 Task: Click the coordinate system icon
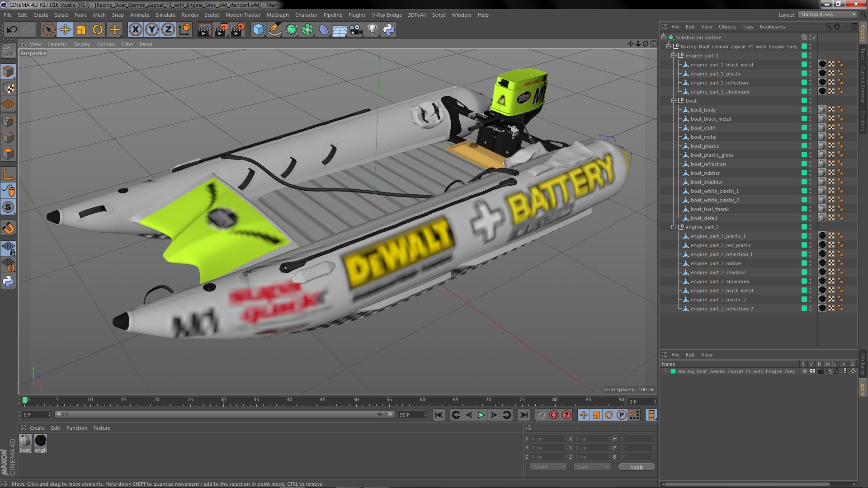pos(184,30)
